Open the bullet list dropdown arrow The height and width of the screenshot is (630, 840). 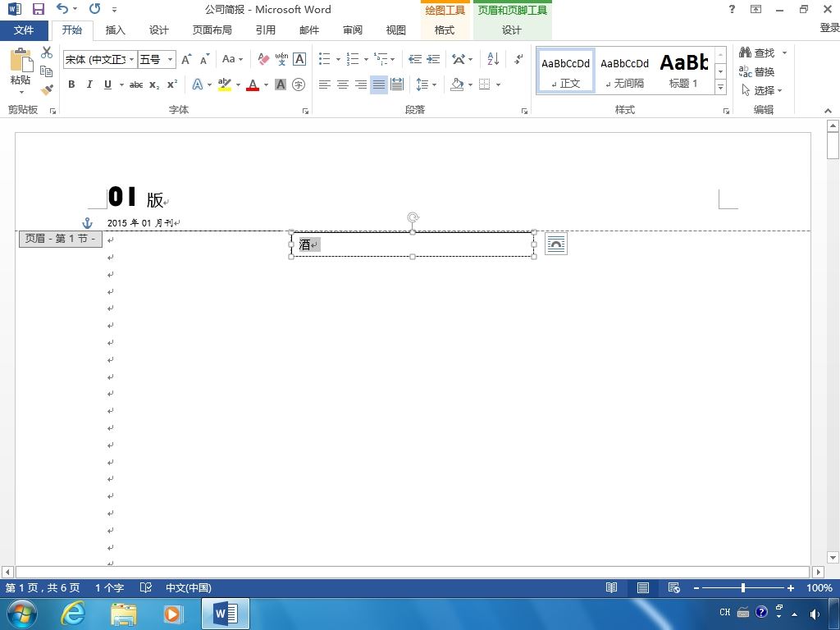pyautogui.click(x=338, y=59)
